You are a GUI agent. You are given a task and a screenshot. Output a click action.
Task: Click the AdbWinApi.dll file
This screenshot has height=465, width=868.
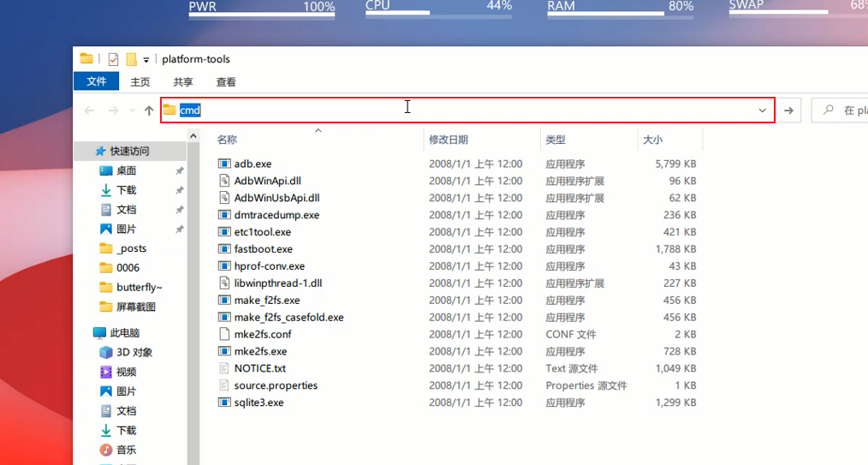(x=267, y=181)
